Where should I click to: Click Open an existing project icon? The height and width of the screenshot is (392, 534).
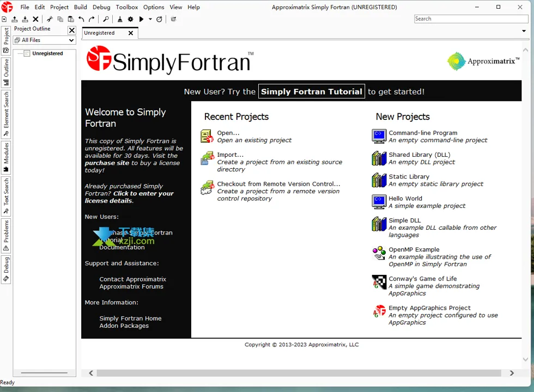pos(207,137)
